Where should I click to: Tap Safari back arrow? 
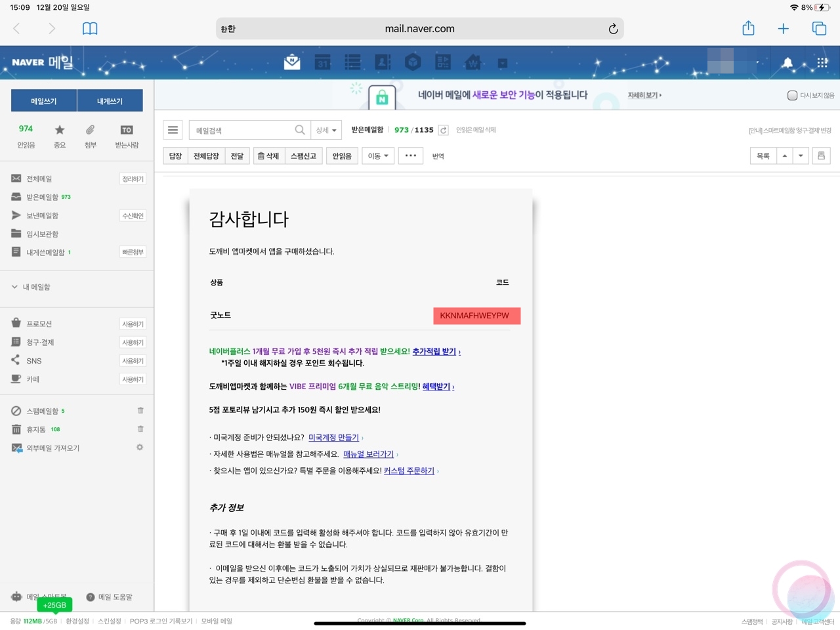pos(16,28)
